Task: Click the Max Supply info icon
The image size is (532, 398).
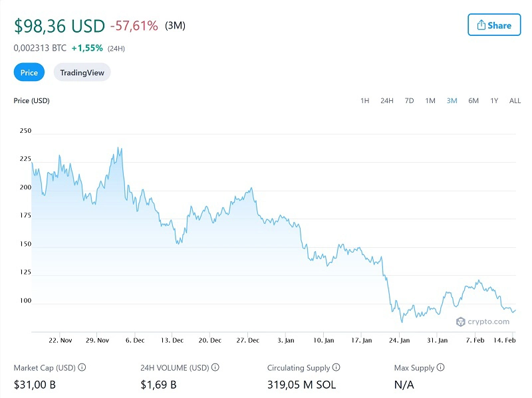Action: click(441, 367)
